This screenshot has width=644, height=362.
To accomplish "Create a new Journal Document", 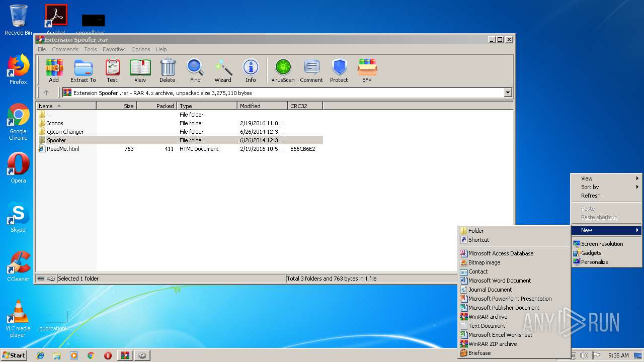I will 514,290.
